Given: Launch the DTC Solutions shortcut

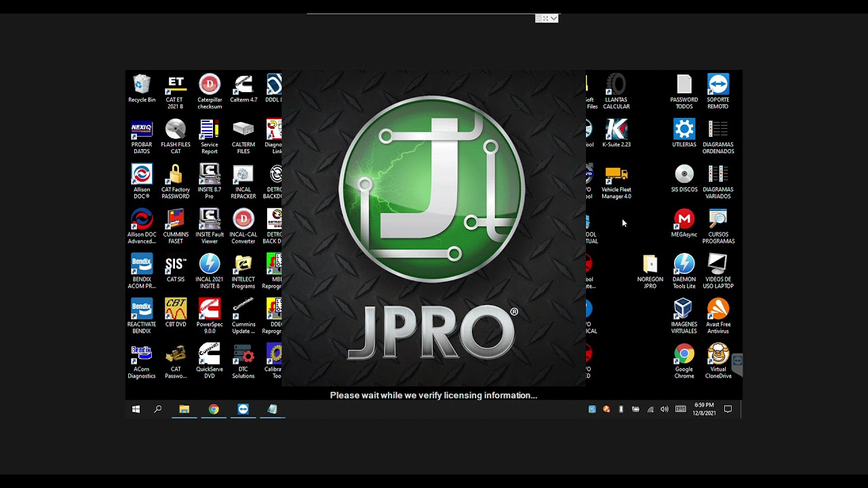Looking at the screenshot, I should click(243, 361).
